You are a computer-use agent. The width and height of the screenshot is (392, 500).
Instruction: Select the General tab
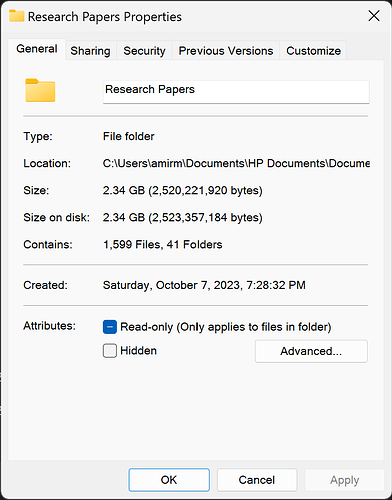coord(37,49)
